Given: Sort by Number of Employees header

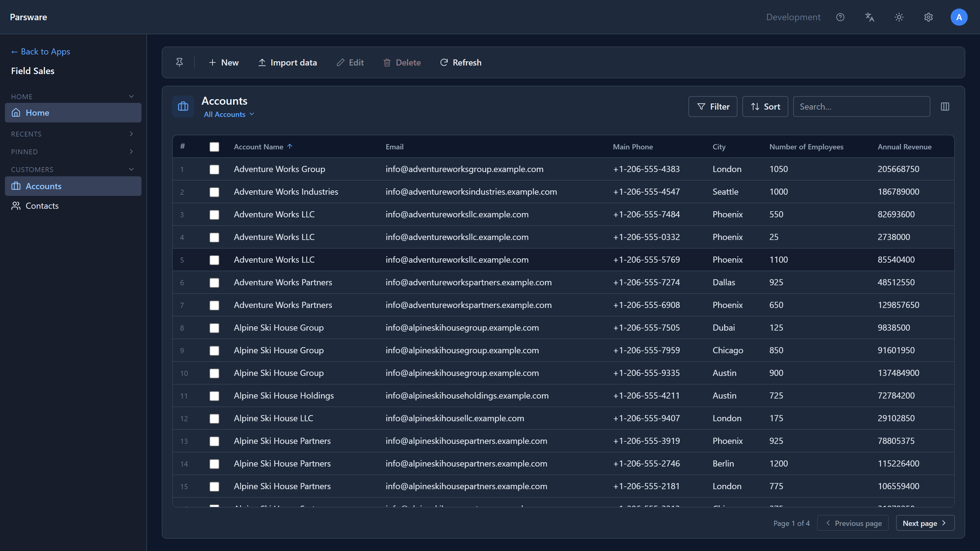Looking at the screenshot, I should click(x=806, y=146).
